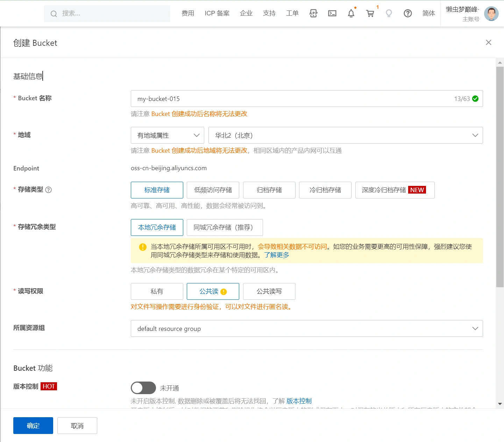Viewport: 504px width, 442px height.
Task: Open the 费用 menu in header
Action: click(188, 13)
